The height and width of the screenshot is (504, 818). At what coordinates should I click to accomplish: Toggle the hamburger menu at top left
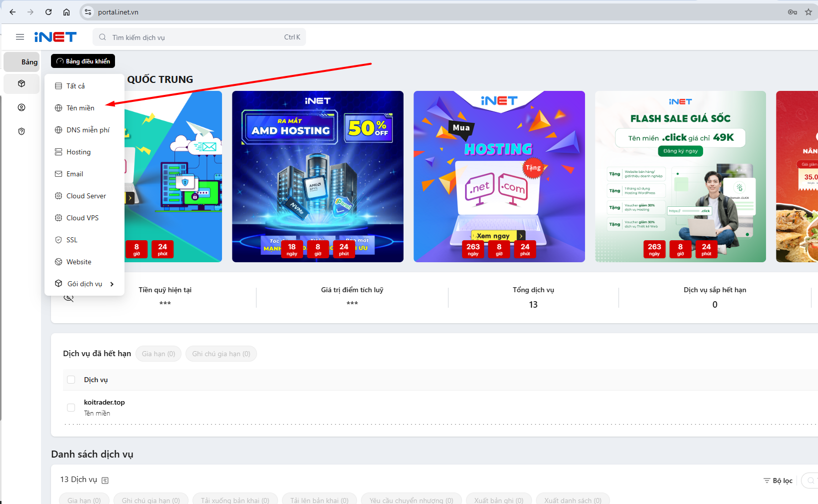pyautogui.click(x=20, y=36)
